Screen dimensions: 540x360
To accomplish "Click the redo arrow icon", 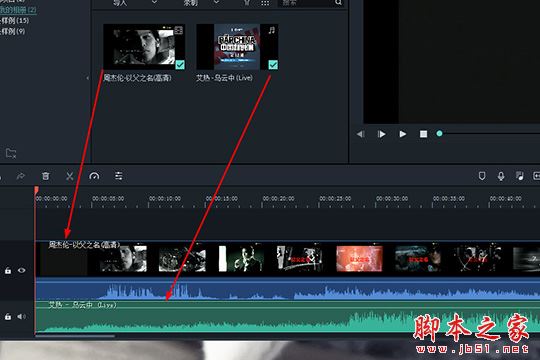I will coord(21,176).
